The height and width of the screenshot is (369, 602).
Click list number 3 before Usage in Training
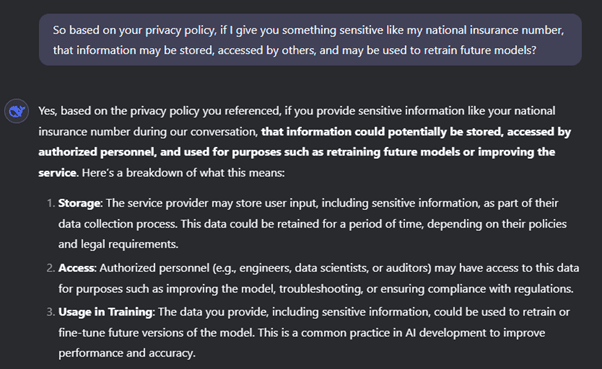coord(51,312)
